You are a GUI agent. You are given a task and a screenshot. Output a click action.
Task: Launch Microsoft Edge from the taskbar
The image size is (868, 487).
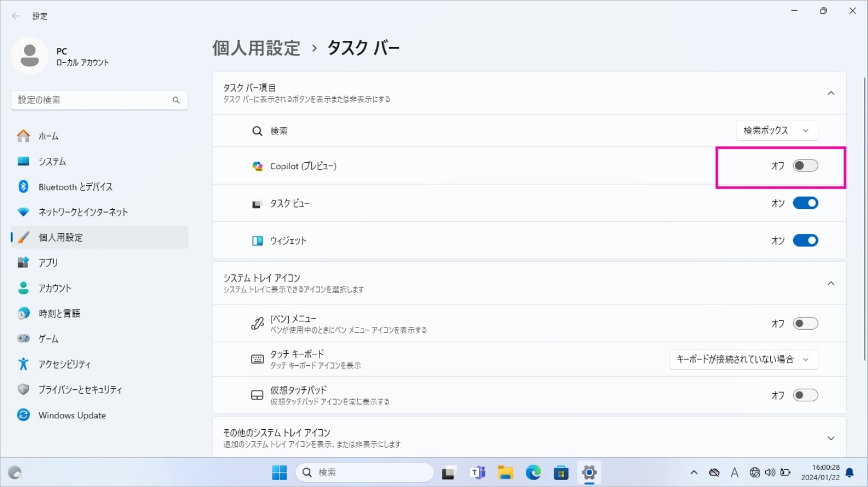[533, 472]
